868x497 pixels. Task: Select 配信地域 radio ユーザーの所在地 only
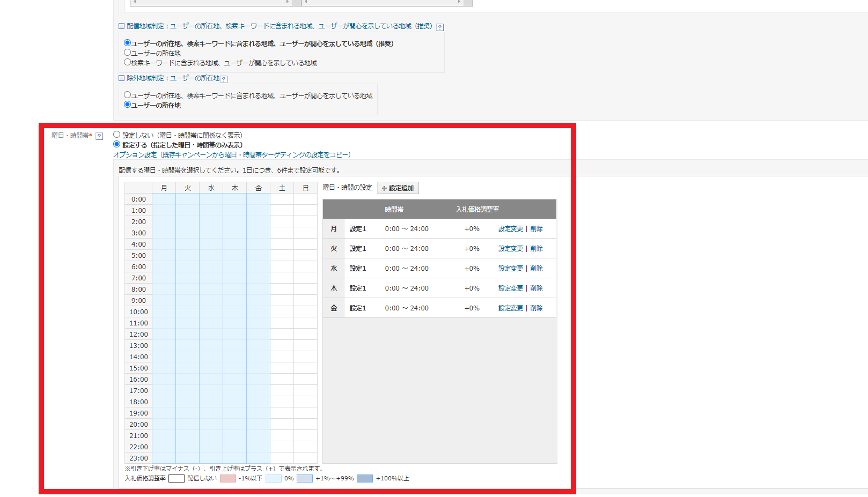127,53
